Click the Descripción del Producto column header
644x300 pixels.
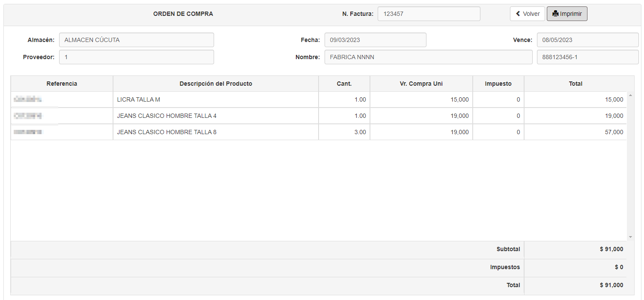click(x=216, y=84)
